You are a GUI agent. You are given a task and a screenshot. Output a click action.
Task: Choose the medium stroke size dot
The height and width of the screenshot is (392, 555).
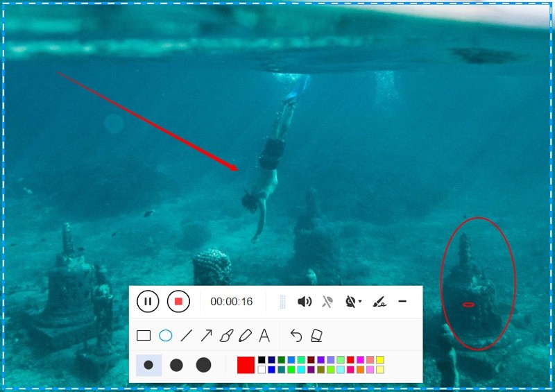coord(176,365)
